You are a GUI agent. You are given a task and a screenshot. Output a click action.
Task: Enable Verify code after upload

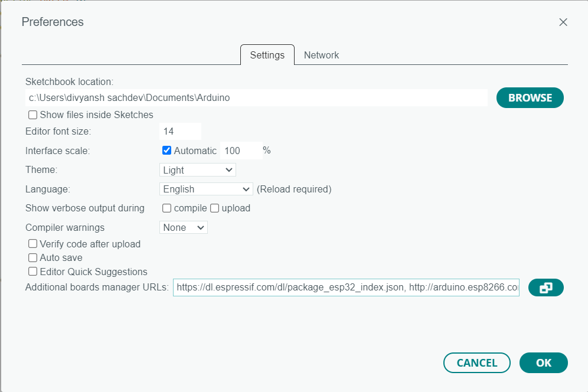tap(33, 244)
